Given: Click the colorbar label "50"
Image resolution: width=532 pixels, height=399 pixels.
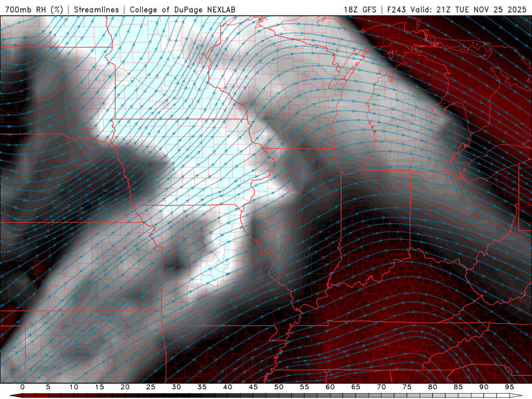Looking at the screenshot, I should [x=279, y=387].
